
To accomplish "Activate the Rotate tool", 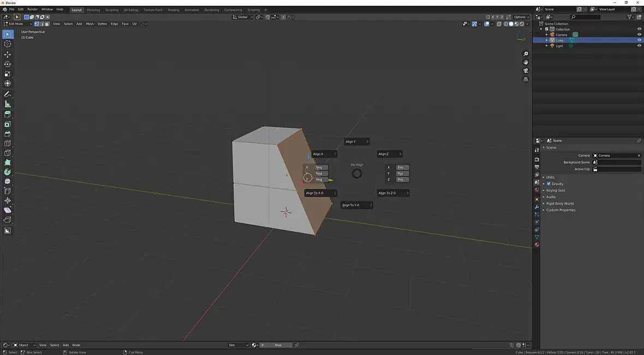I will point(8,64).
